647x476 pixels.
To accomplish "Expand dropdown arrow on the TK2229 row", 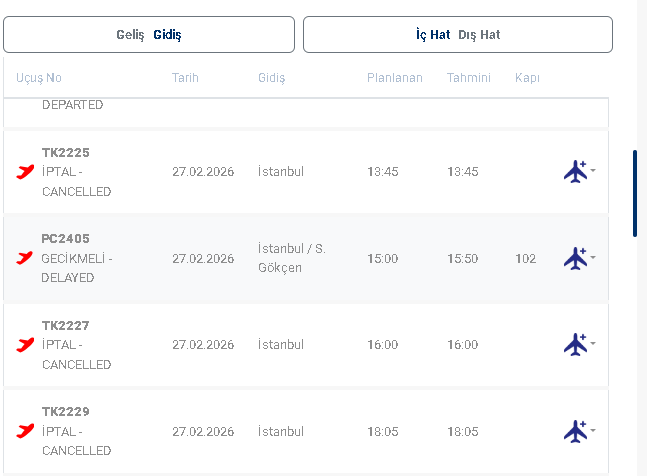I will (x=594, y=431).
